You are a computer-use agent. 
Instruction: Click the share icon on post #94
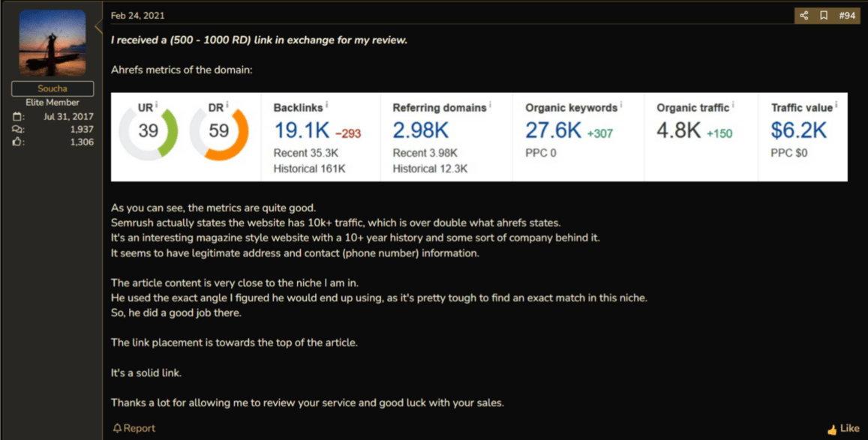coord(803,16)
